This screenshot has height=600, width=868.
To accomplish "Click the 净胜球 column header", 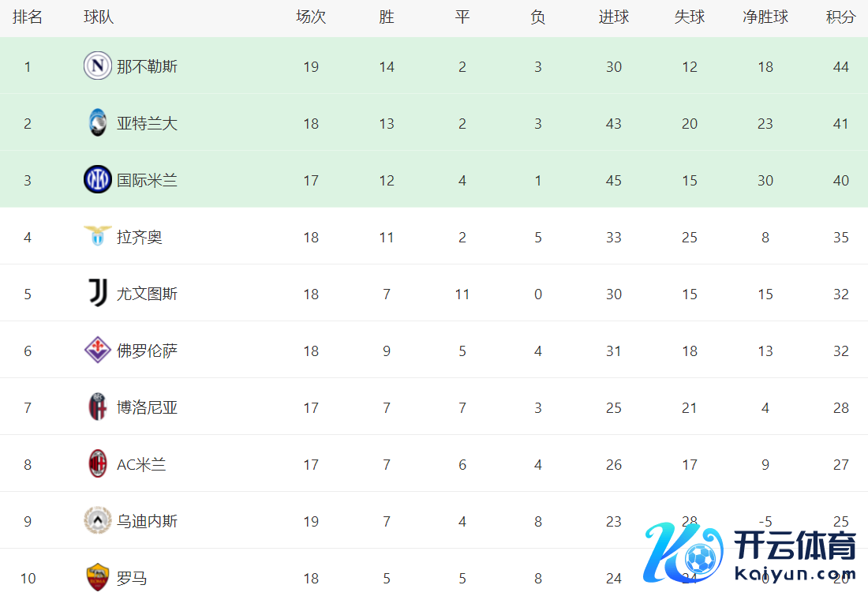I will pos(765,17).
